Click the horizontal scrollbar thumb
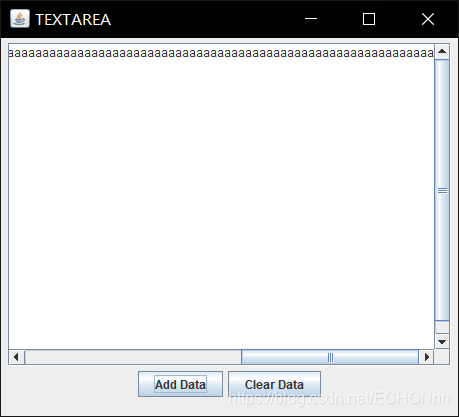 pos(330,357)
